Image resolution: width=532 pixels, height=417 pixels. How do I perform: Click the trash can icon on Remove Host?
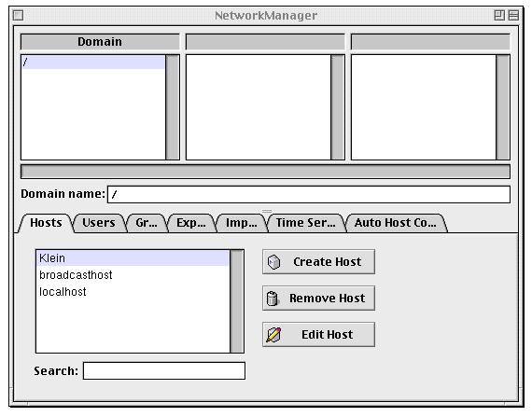click(x=273, y=299)
